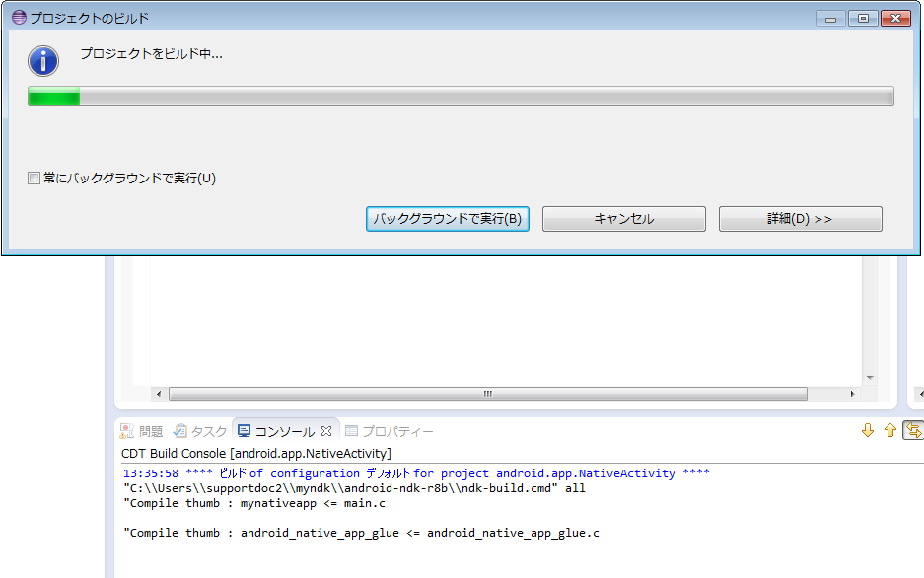Click the プロジェクトをビルド中... message text
The width and height of the screenshot is (924, 578).
click(x=152, y=53)
